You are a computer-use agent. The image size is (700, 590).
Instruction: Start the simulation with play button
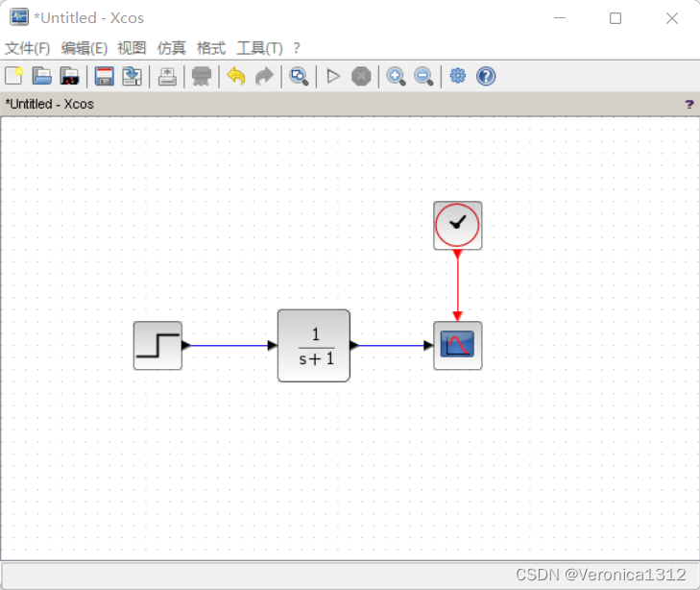(333, 76)
